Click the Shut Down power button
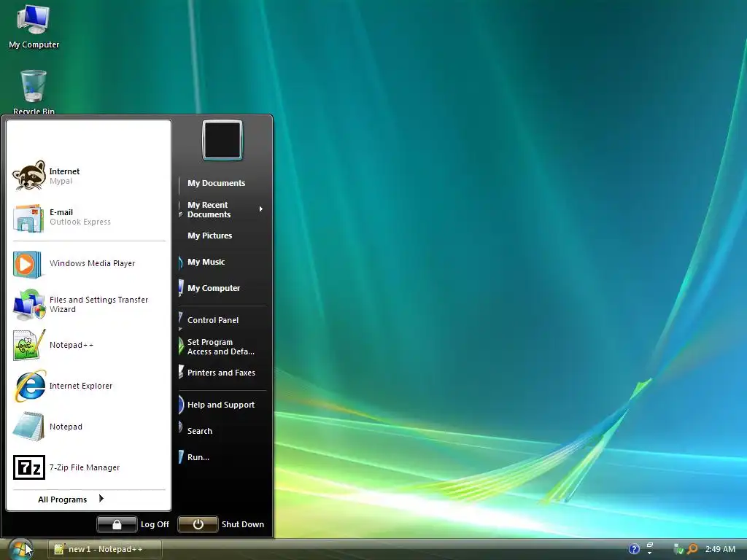 coord(198,524)
